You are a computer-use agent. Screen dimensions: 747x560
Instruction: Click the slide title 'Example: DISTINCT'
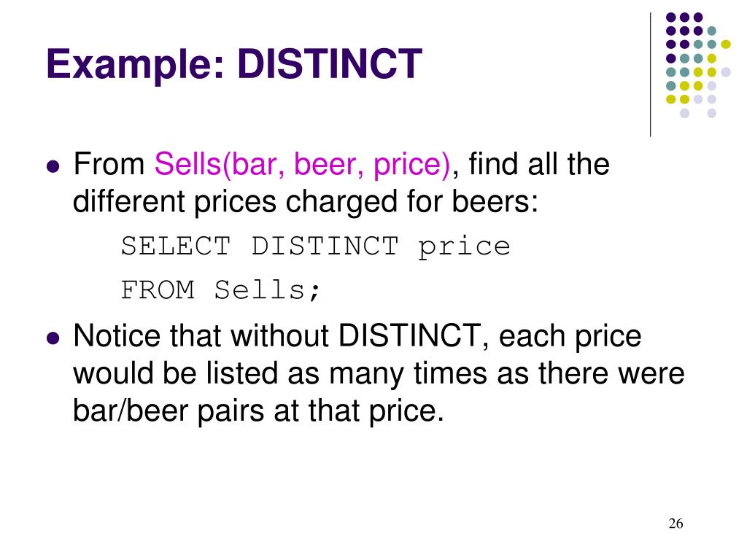pyautogui.click(x=234, y=64)
